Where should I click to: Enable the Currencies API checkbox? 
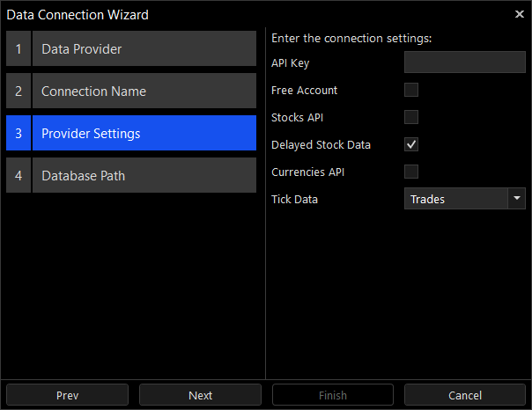point(411,172)
